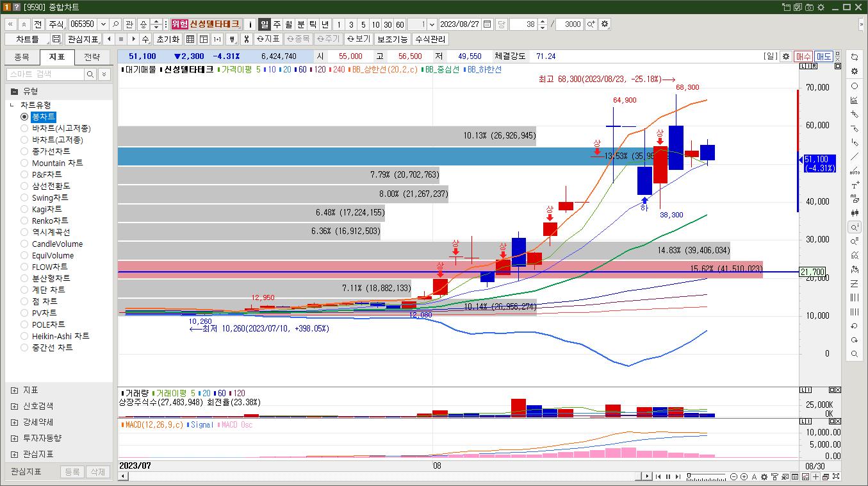Adjust the bottom replay speed slider
Viewport: 868px width, 486px height.
[706, 476]
